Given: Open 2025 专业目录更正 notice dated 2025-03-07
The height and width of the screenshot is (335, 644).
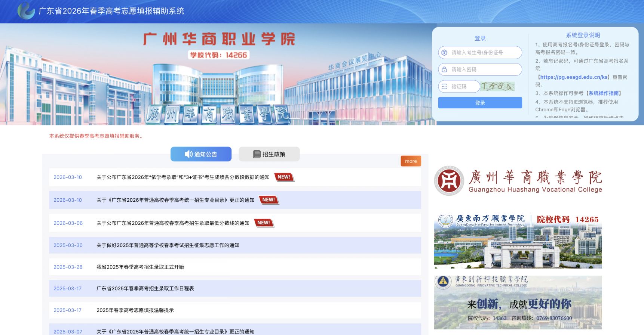Looking at the screenshot, I should pyautogui.click(x=175, y=332).
